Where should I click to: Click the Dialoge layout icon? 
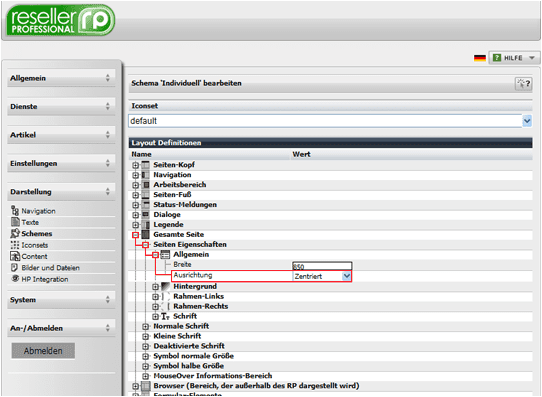(x=146, y=215)
